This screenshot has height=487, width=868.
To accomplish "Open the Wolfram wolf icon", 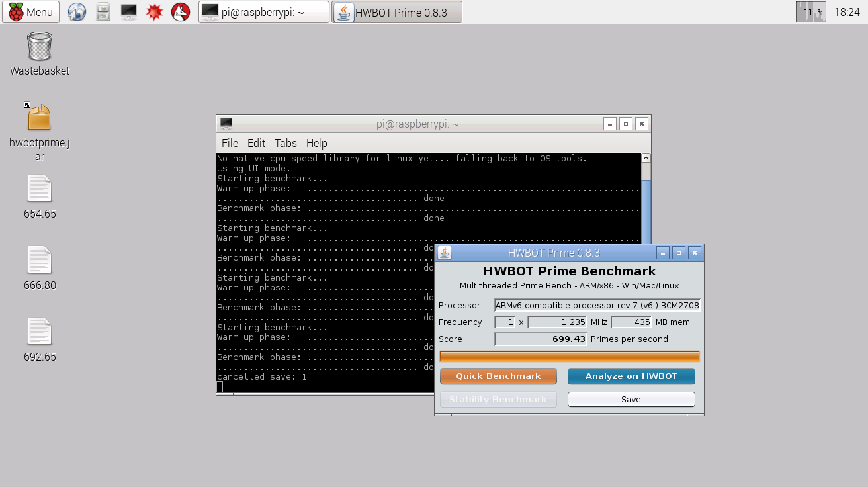I will tap(181, 12).
